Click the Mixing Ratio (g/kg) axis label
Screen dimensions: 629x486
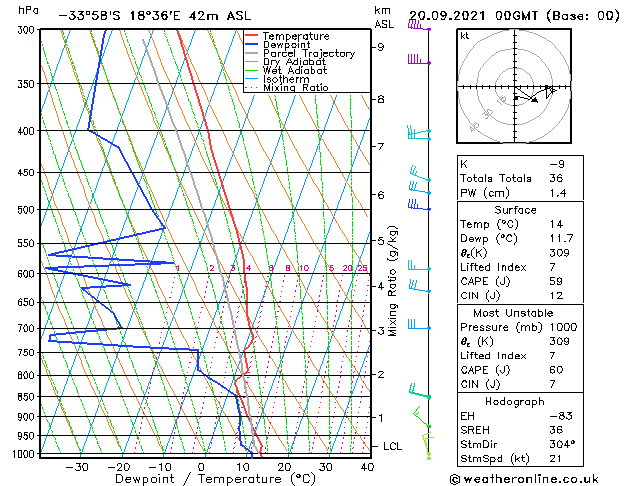pos(393,281)
